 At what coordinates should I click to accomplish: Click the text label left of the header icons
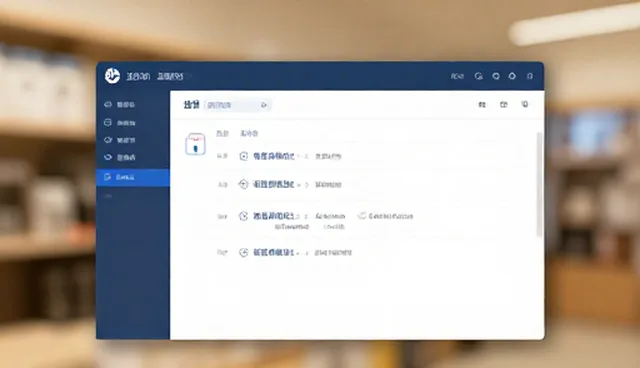[457, 76]
